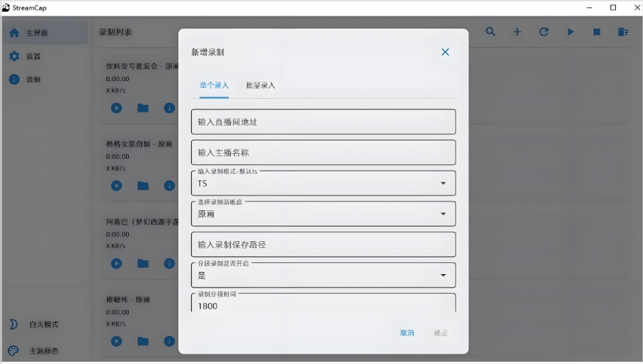
Task: Focus the 输入主播名称 field
Action: [x=323, y=153]
